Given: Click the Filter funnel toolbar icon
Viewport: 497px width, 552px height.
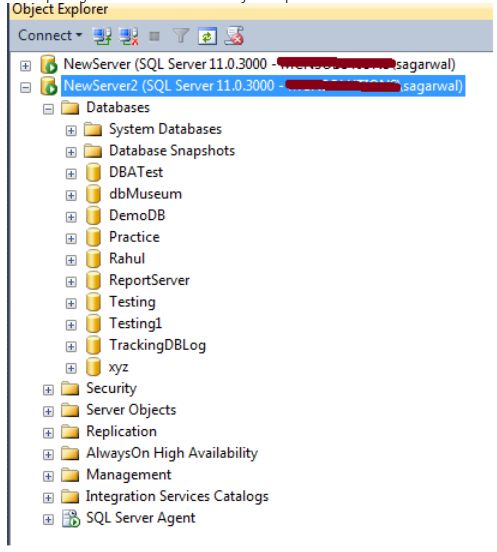Looking at the screenshot, I should coord(181,36).
